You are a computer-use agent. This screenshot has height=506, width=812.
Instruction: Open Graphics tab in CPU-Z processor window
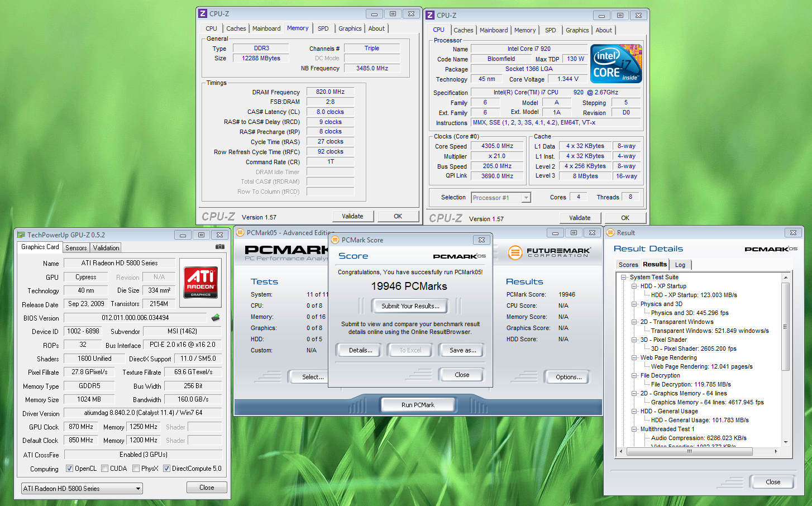click(577, 30)
